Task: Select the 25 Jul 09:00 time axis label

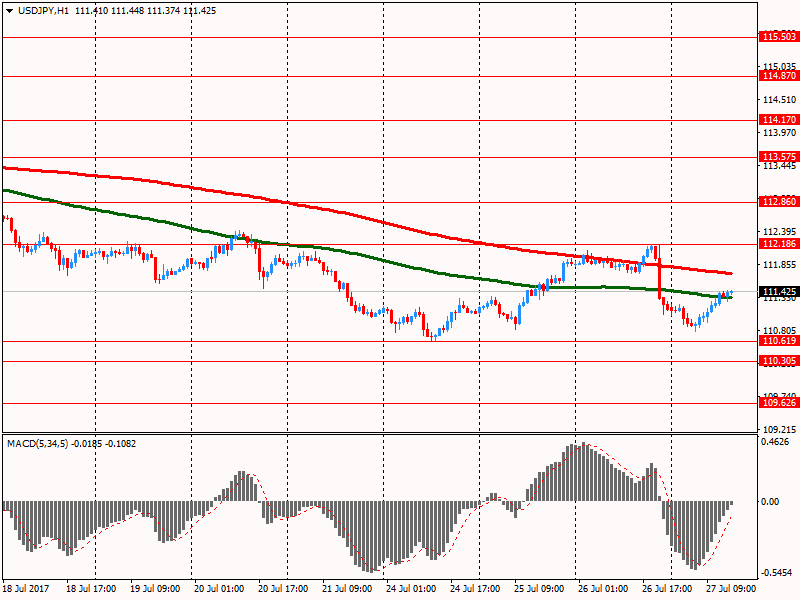Action: (539, 589)
